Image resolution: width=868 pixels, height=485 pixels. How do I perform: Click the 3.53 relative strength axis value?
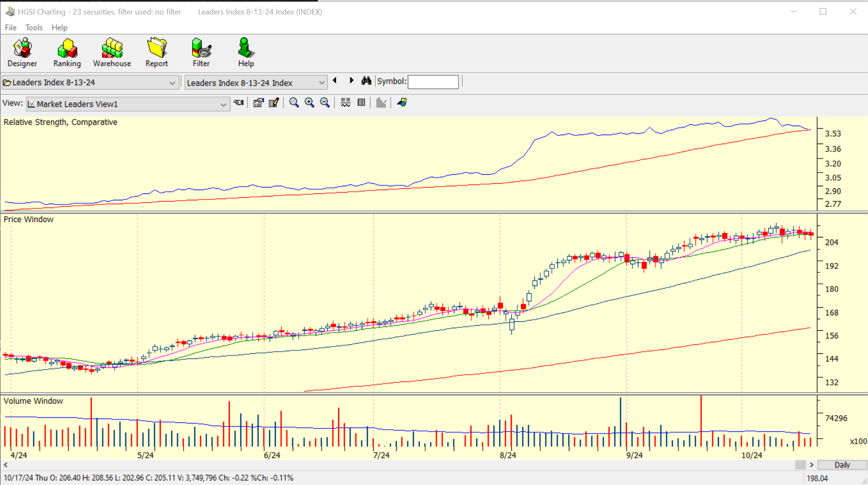(833, 134)
